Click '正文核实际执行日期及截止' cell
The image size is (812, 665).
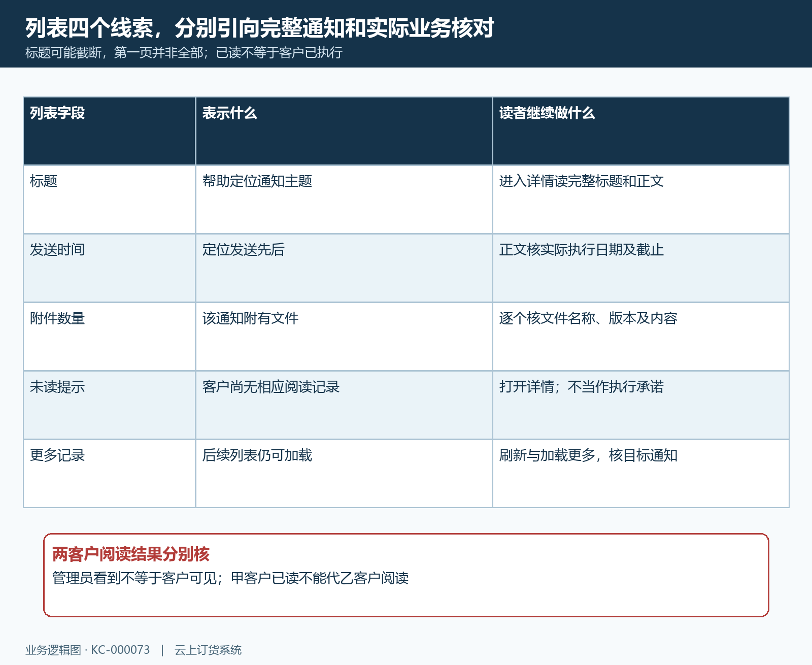click(x=640, y=268)
